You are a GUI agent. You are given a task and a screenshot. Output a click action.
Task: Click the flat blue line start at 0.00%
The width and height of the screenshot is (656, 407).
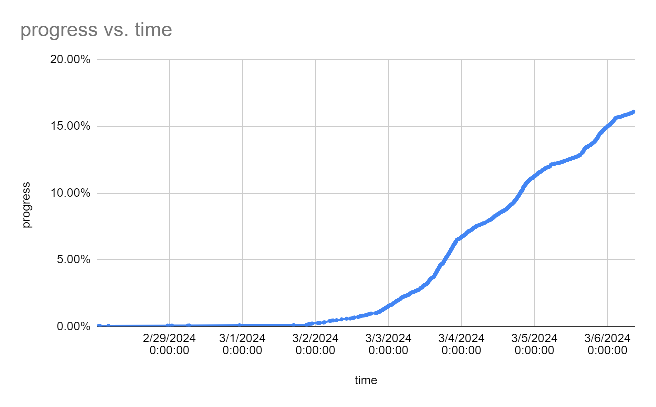(x=99, y=325)
